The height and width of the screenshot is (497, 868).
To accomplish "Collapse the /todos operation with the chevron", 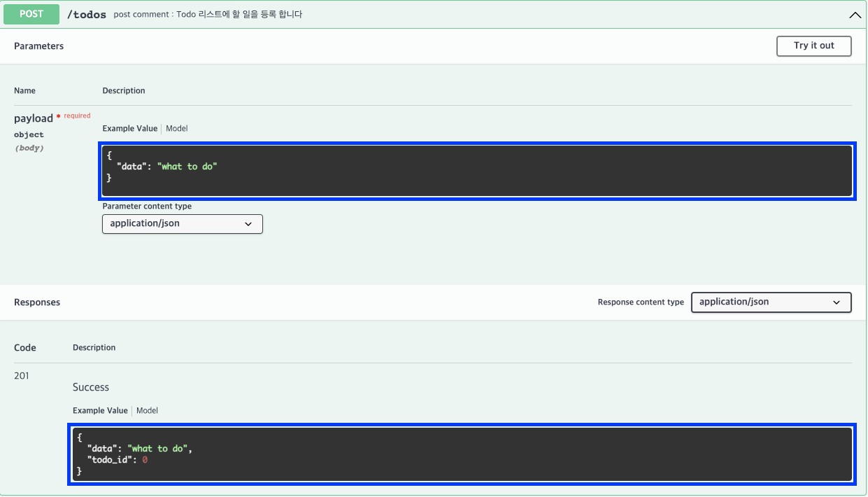I will coord(855,14).
